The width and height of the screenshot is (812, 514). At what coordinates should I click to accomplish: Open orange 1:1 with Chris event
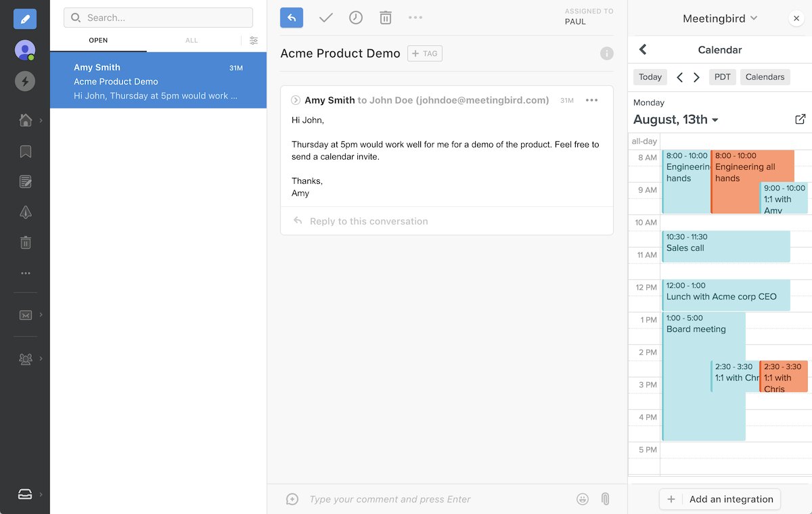tap(784, 377)
